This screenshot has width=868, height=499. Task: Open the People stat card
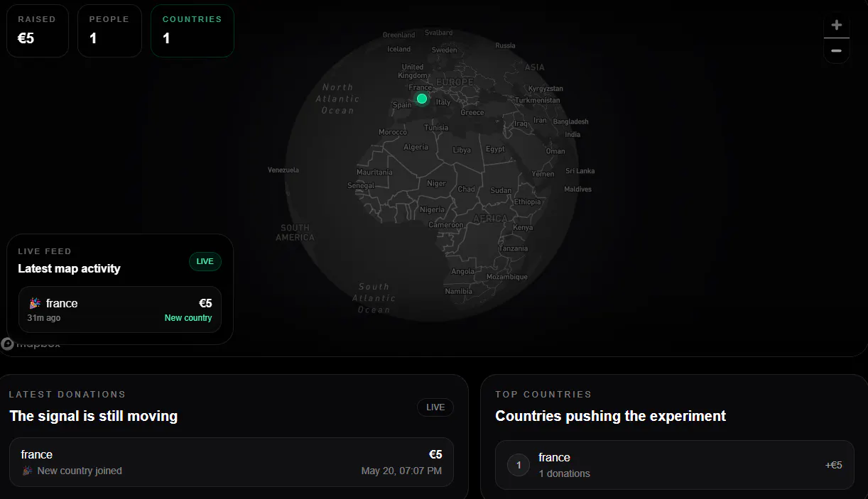pos(109,31)
